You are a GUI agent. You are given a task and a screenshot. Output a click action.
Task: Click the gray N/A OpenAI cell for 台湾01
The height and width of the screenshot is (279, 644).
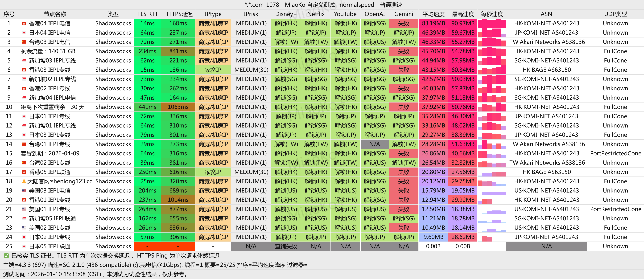pyautogui.click(x=375, y=144)
